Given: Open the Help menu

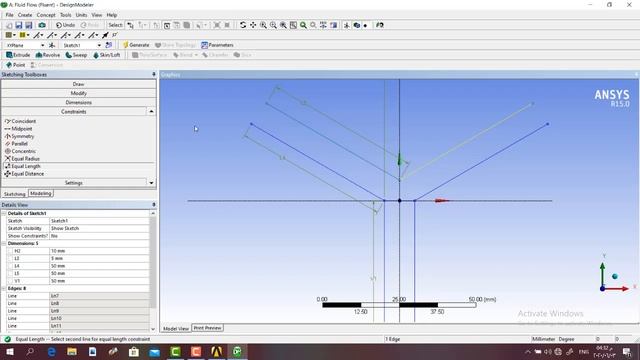Looking at the screenshot, I should click(112, 15).
